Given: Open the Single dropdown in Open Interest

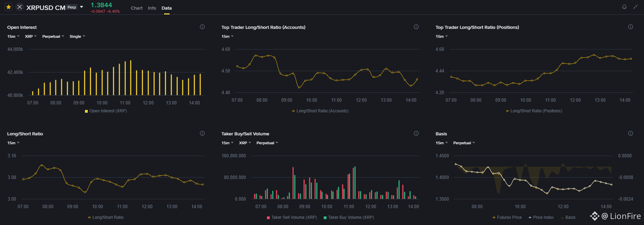Looking at the screenshot, I should (77, 36).
